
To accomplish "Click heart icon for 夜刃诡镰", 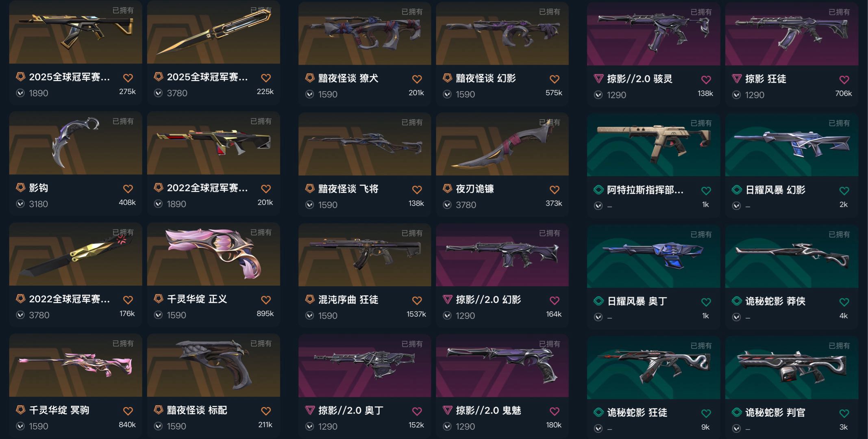I will (x=555, y=190).
